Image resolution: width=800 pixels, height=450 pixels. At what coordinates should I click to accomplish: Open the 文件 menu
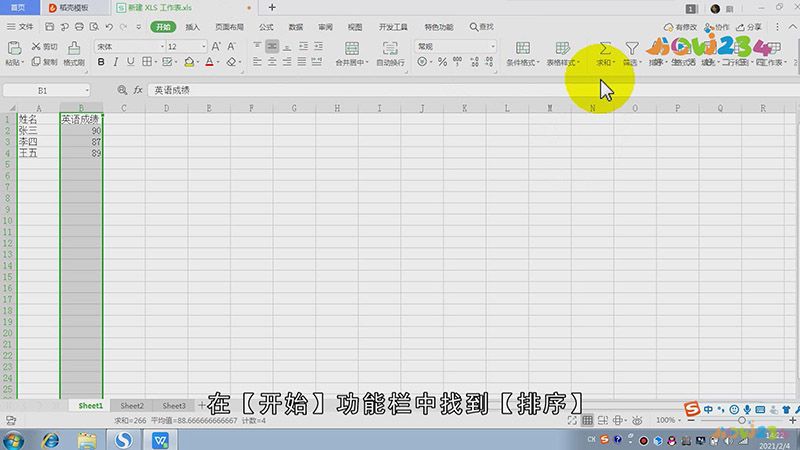20,27
